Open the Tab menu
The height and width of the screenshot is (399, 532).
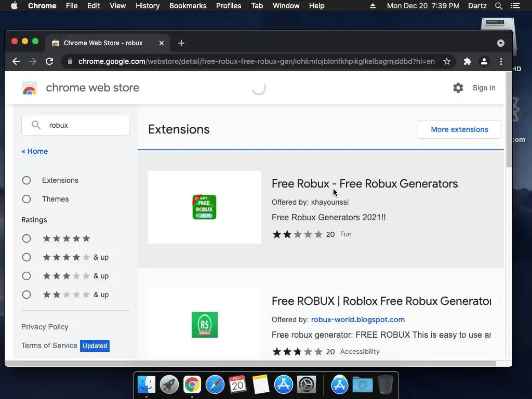(x=257, y=6)
